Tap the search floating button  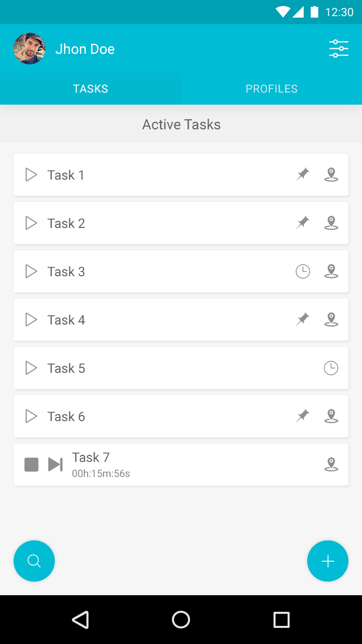pos(34,561)
